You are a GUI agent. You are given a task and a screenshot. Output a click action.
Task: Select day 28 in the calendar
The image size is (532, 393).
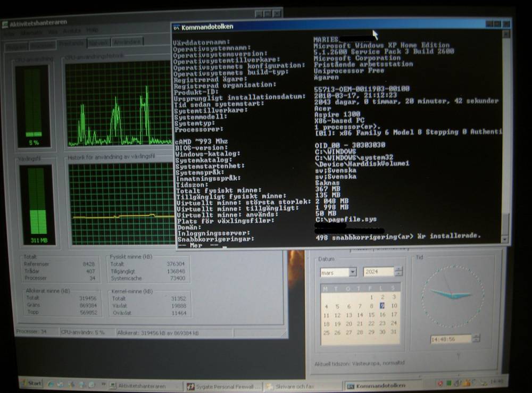pos(360,332)
